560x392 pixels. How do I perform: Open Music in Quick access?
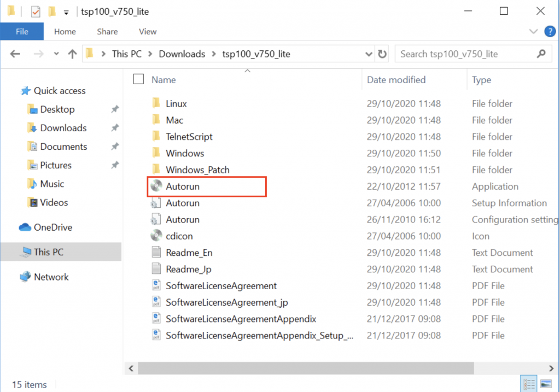coord(52,184)
